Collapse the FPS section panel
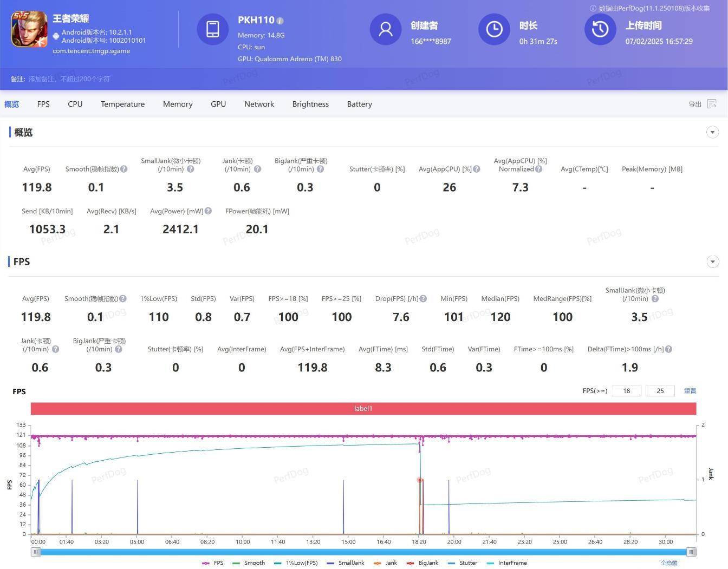The height and width of the screenshot is (569, 728). pyautogui.click(x=712, y=262)
